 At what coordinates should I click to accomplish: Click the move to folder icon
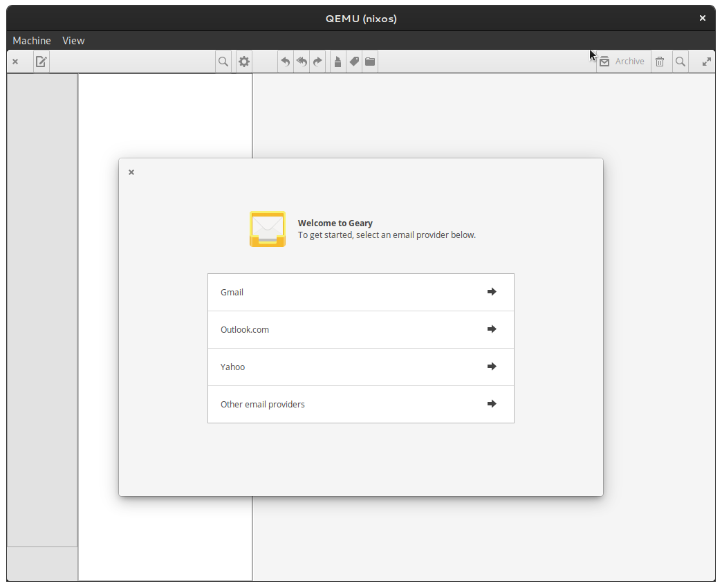370,62
